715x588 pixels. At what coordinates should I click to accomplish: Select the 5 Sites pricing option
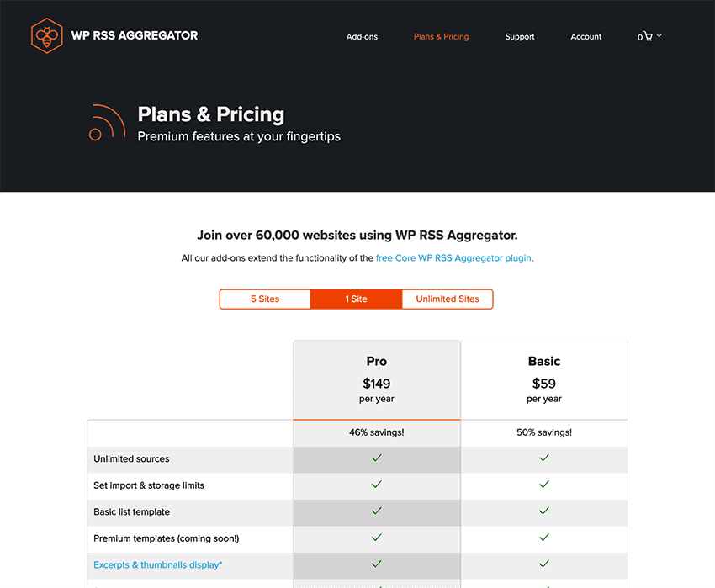[x=265, y=299]
